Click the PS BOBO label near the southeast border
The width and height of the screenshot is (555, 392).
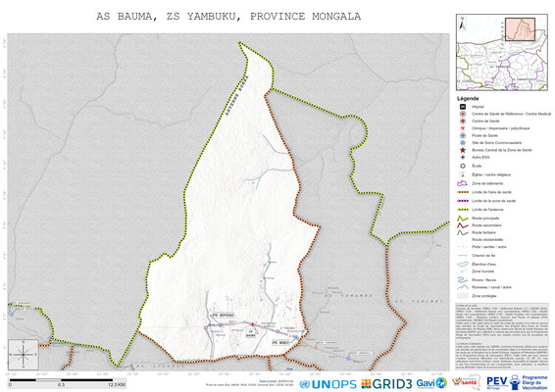tap(280, 342)
